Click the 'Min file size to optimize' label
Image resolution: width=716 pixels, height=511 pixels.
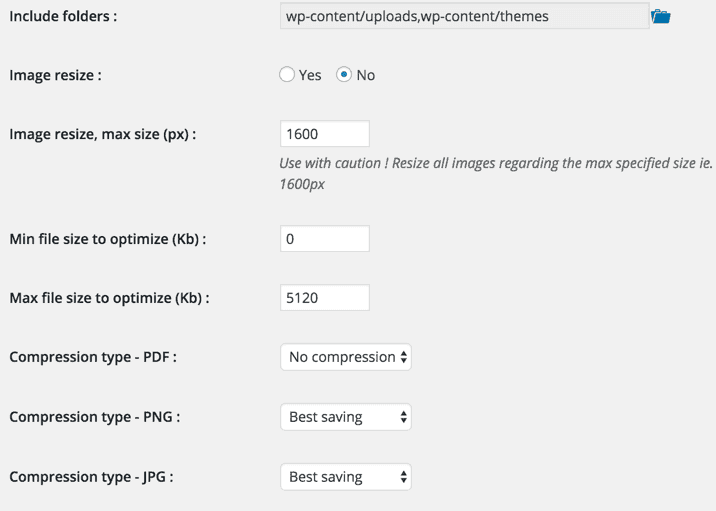[109, 239]
